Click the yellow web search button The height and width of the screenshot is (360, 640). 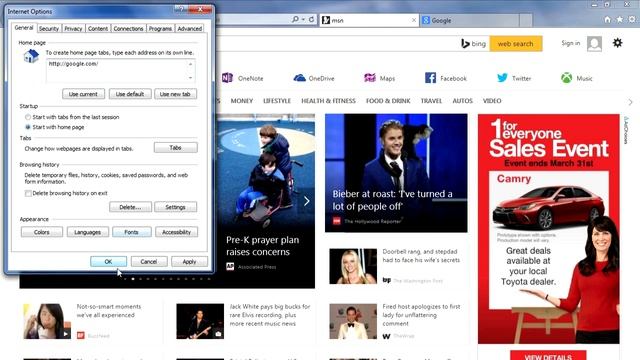[x=516, y=44]
